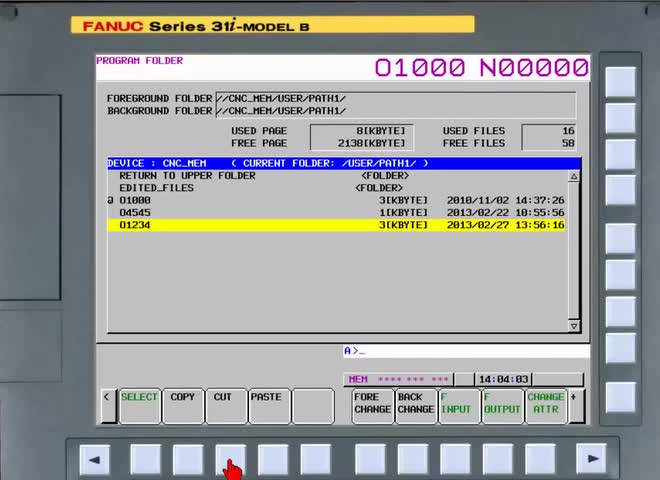Push the right arrow hardware key
The height and width of the screenshot is (480, 660).
point(591,459)
